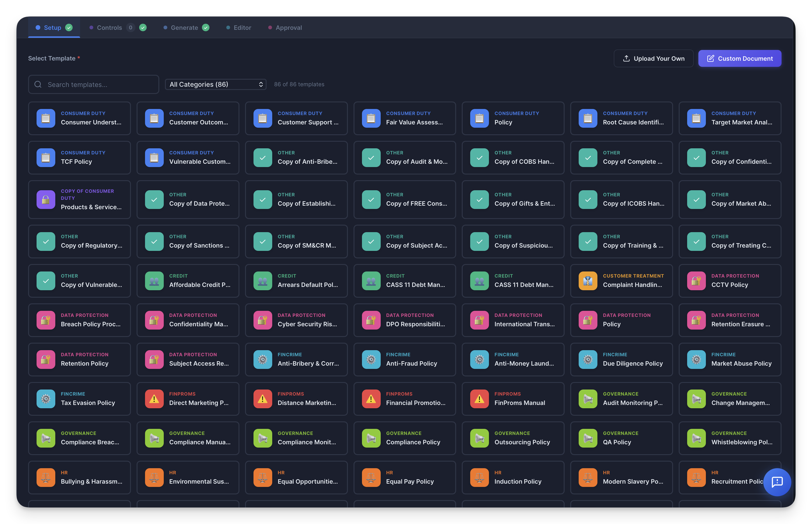Create a Custom Document
Viewport: 812px width, 524px height.
740,58
